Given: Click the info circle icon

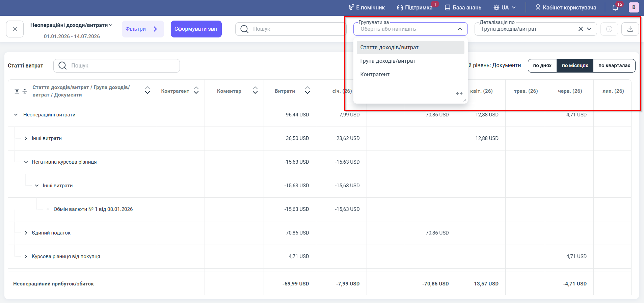Looking at the screenshot, I should coord(609,29).
